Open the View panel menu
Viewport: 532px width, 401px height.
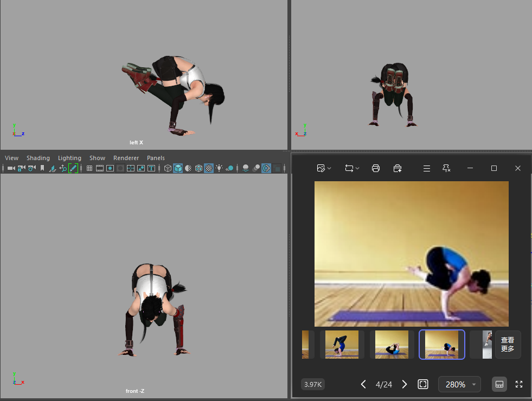pos(11,158)
